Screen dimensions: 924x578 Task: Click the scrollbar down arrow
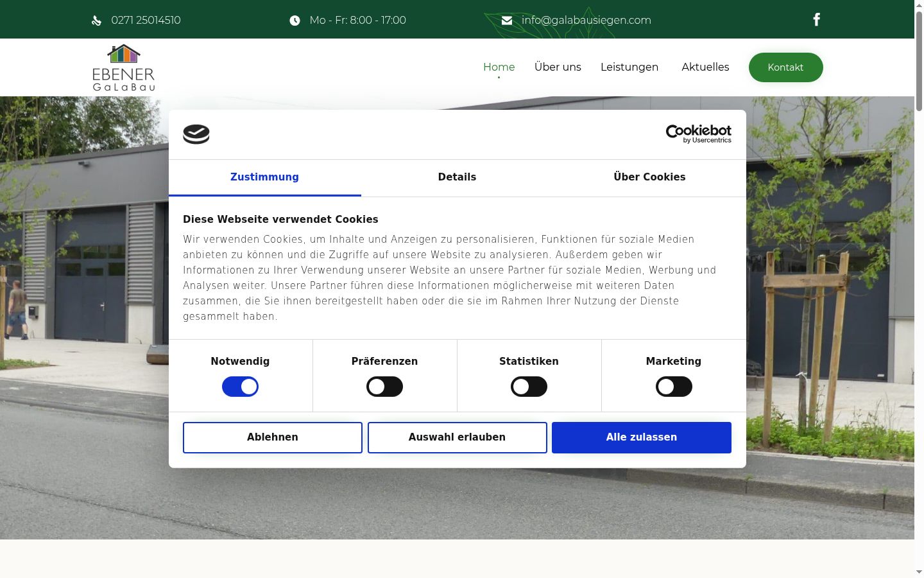click(x=919, y=572)
